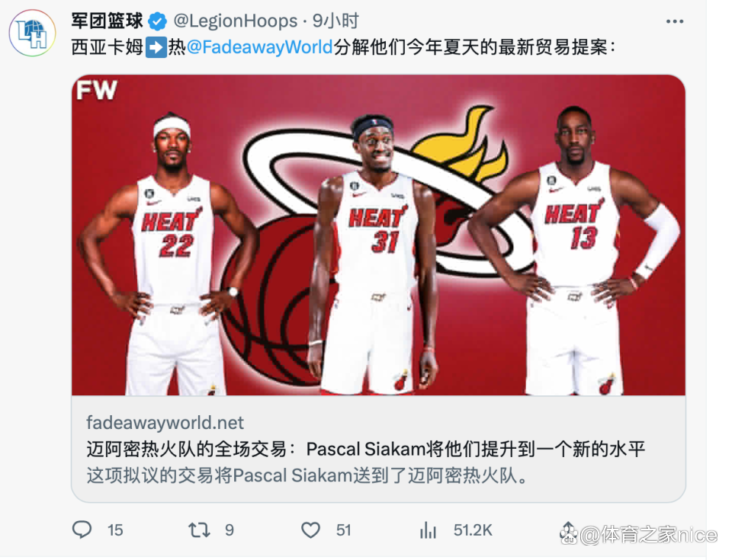Click the link card description text
732x560 pixels.
[307, 476]
